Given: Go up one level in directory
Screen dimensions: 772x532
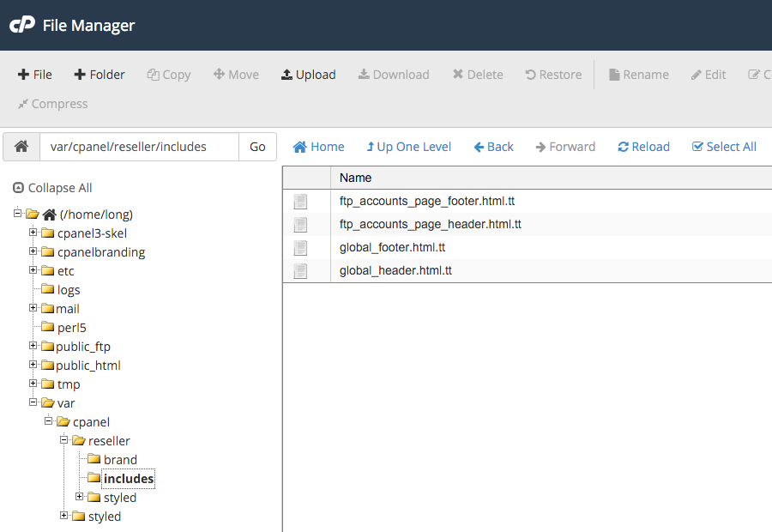Looking at the screenshot, I should tap(408, 147).
